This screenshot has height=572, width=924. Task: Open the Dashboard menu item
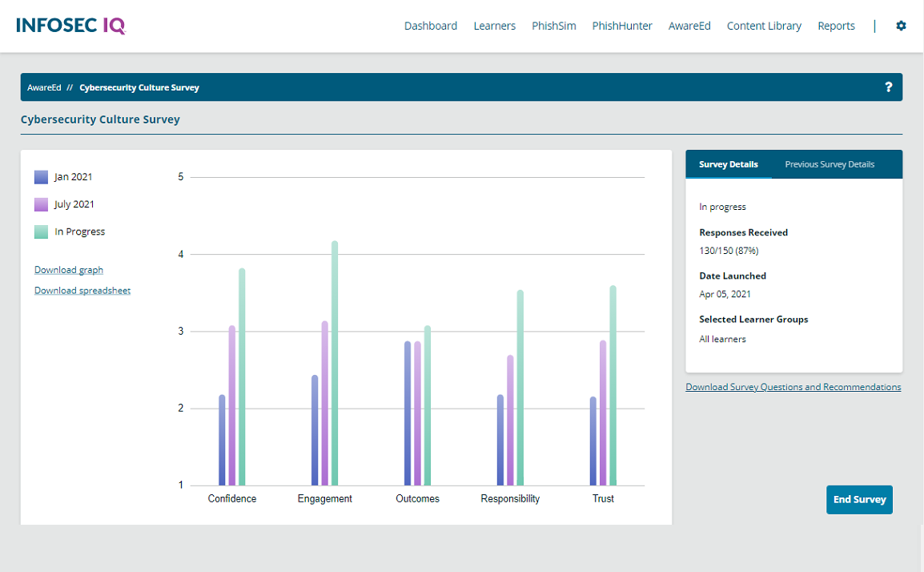coord(430,26)
